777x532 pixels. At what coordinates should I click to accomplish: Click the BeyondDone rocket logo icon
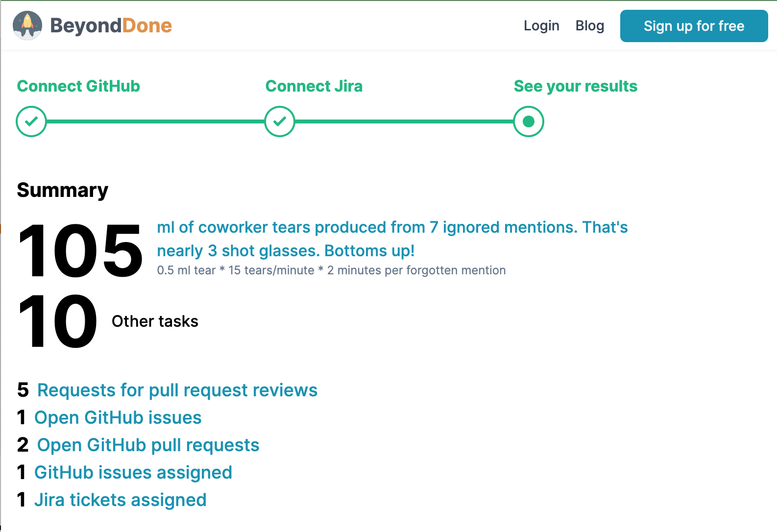click(x=28, y=25)
